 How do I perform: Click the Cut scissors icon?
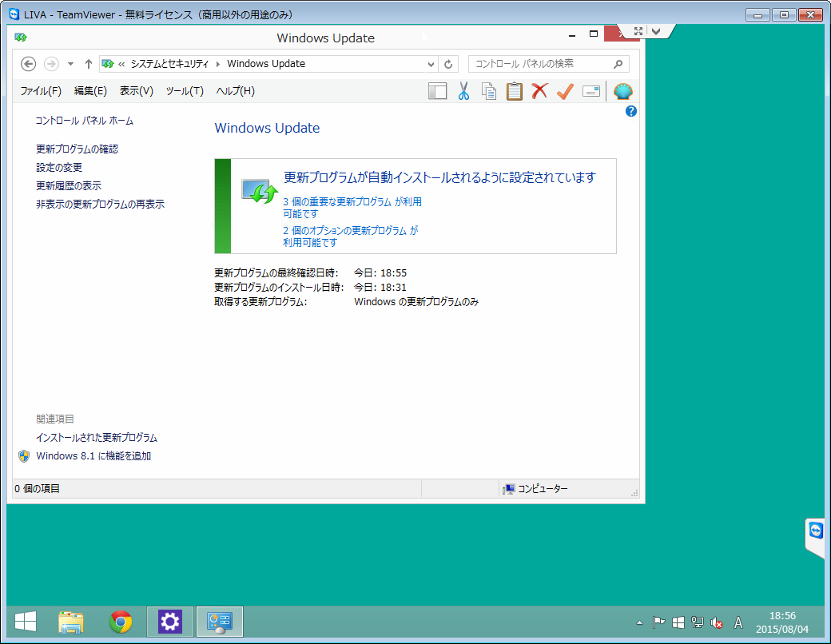point(463,91)
